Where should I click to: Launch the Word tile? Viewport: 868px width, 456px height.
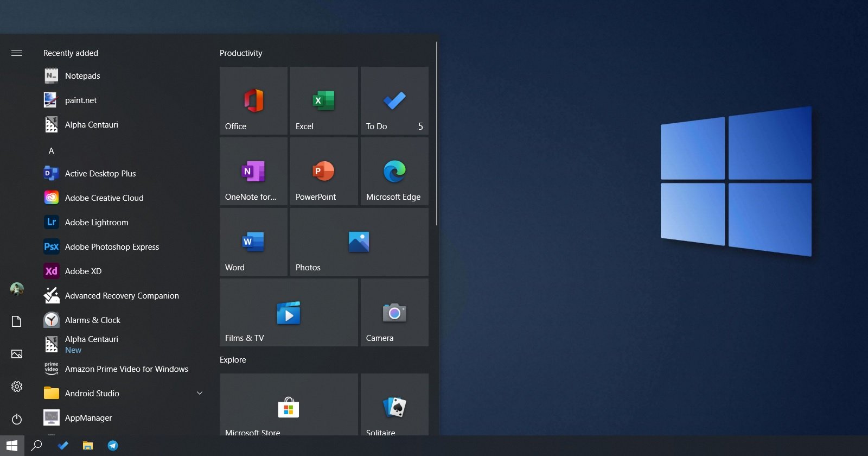253,242
